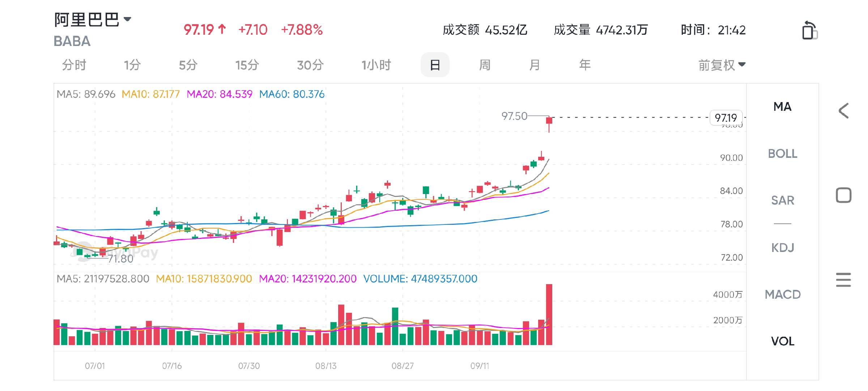Image resolution: width=868 pixels, height=391 pixels.
Task: Click the 09/11 date axis label
Action: click(480, 366)
